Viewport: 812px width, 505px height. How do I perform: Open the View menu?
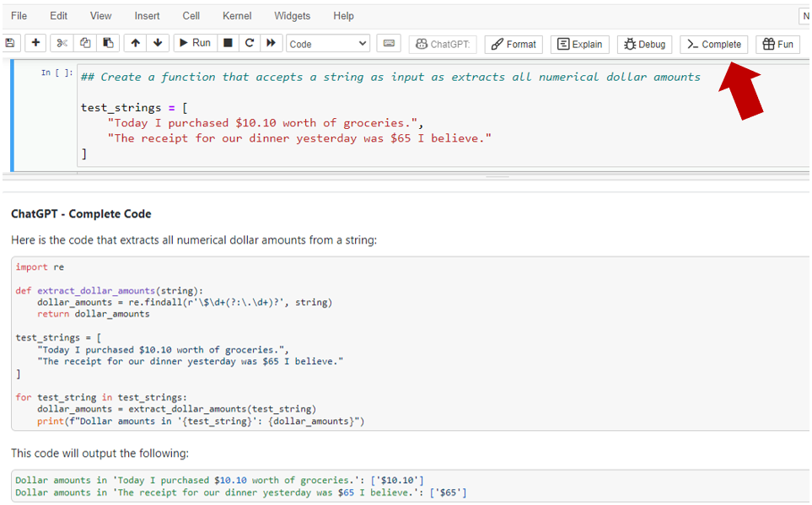click(100, 16)
